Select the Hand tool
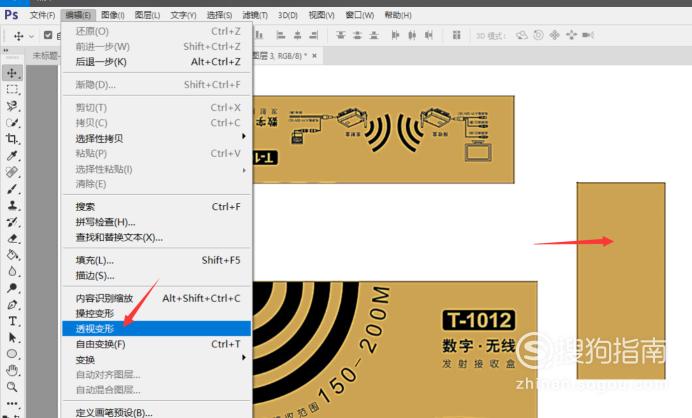Viewport: 692px width, 418px height. coord(12,370)
